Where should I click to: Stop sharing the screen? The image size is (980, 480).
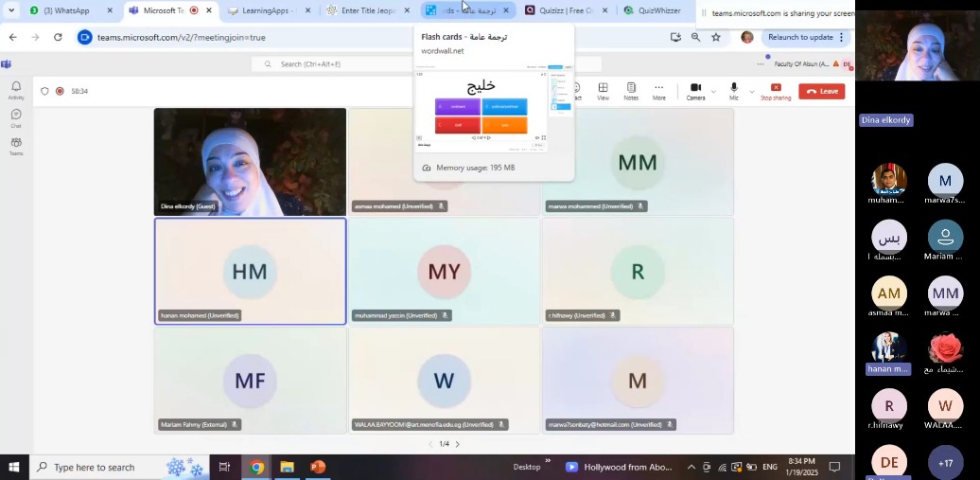[x=776, y=91]
